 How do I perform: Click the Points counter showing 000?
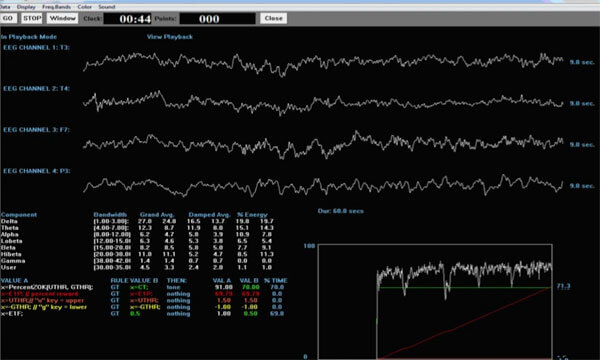(x=217, y=18)
